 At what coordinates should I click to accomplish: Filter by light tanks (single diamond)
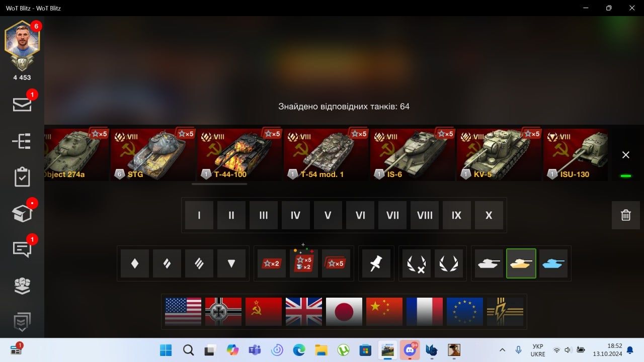pyautogui.click(x=135, y=263)
